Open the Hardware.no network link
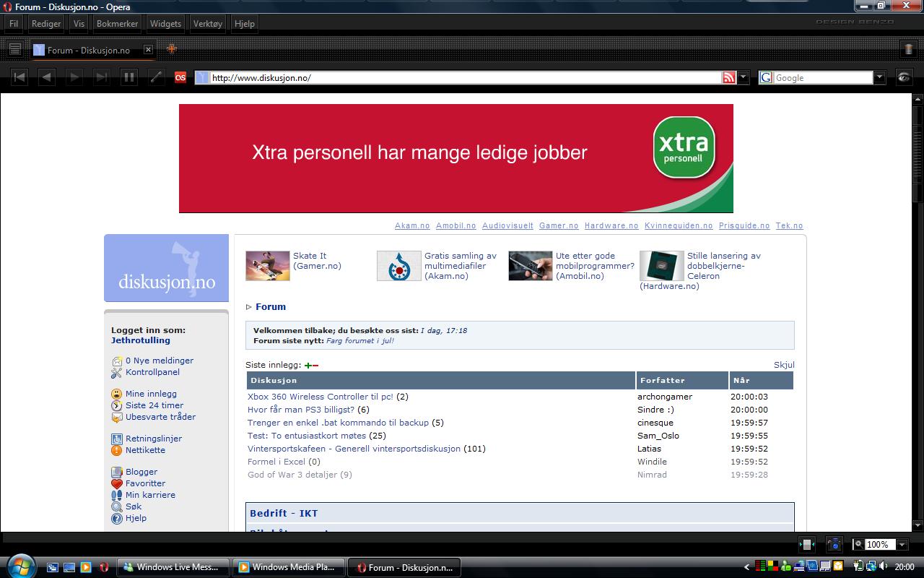The image size is (924, 578). click(x=611, y=225)
